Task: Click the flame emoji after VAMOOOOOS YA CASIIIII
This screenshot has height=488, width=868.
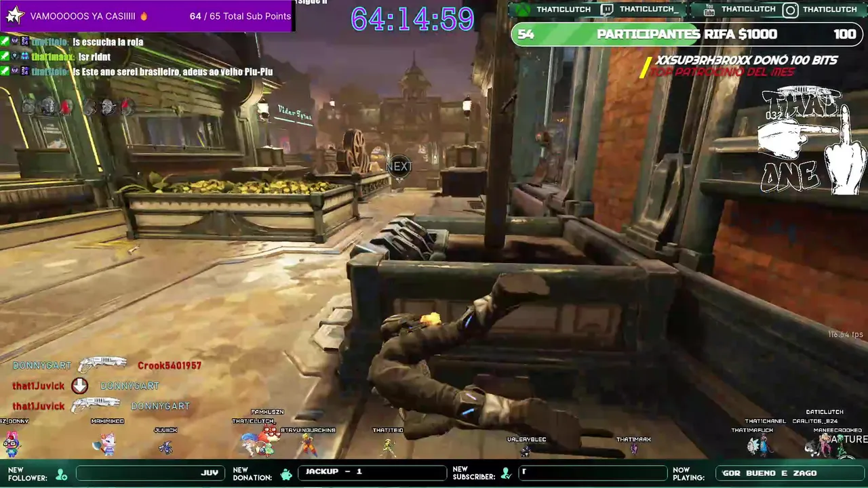Action: pyautogui.click(x=144, y=16)
